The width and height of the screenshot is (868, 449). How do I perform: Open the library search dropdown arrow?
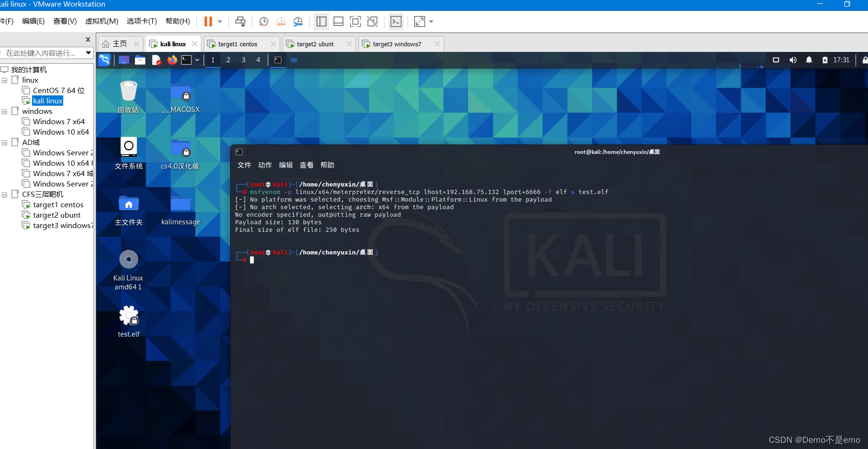click(88, 53)
